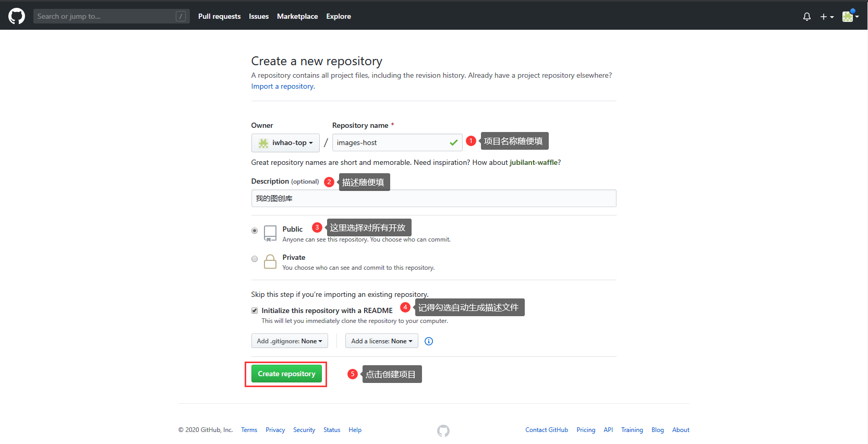Click the Description (optional) label
868x444 pixels.
point(285,181)
